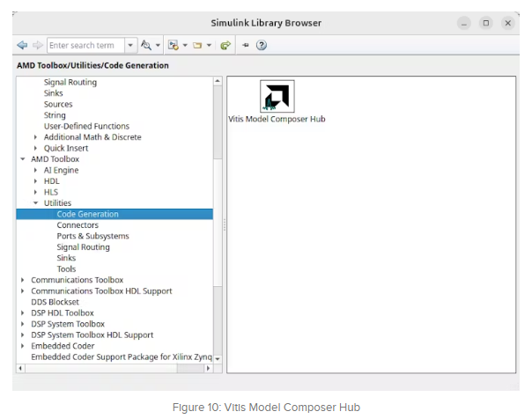Image resolution: width=532 pixels, height=419 pixels.
Task: Collapse the Utilities tree node
Action: click(35, 203)
